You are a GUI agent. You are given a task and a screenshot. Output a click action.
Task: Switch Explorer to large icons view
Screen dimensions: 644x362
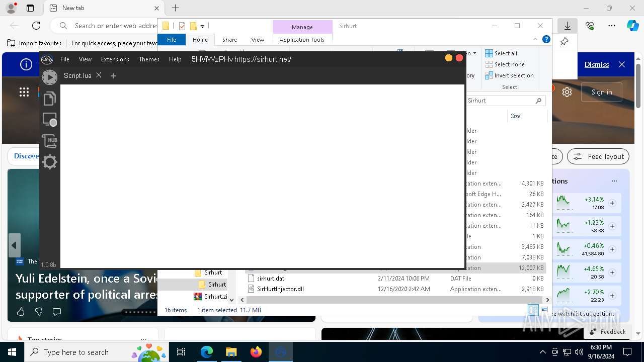544,310
